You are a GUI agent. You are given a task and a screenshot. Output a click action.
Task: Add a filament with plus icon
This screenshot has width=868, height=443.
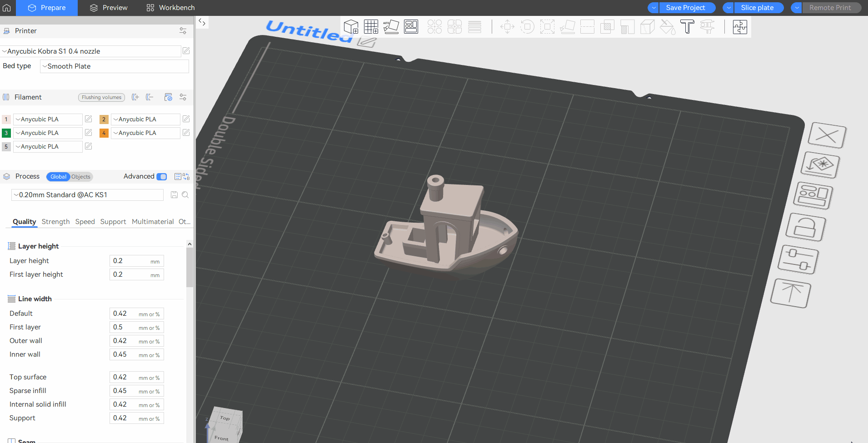135,97
